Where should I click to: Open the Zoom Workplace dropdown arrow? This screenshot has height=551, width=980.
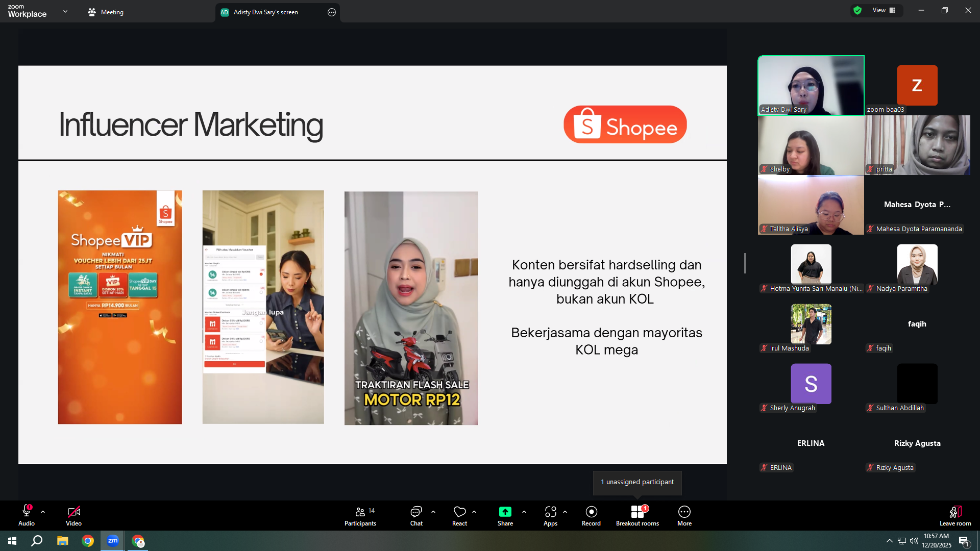click(65, 11)
